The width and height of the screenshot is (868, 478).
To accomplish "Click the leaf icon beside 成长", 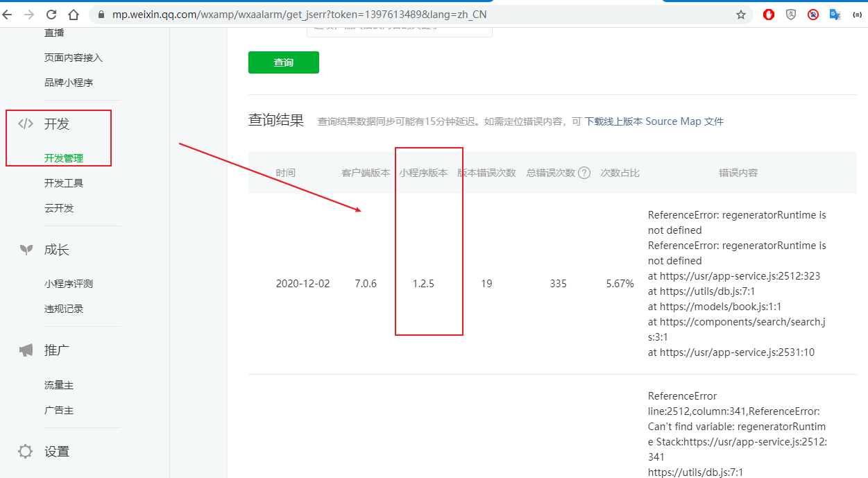I will (26, 250).
